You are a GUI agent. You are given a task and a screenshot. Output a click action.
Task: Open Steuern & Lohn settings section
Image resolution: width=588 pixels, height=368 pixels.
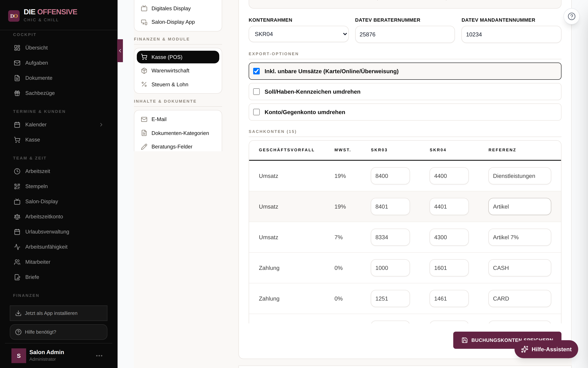pyautogui.click(x=178, y=84)
